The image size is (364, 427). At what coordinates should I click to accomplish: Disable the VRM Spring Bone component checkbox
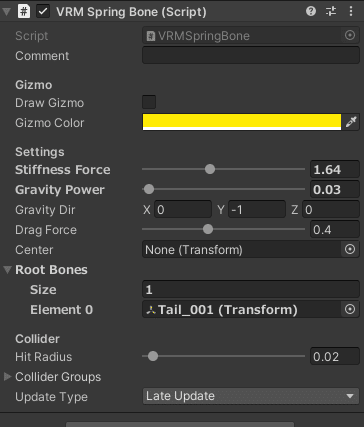[43, 12]
